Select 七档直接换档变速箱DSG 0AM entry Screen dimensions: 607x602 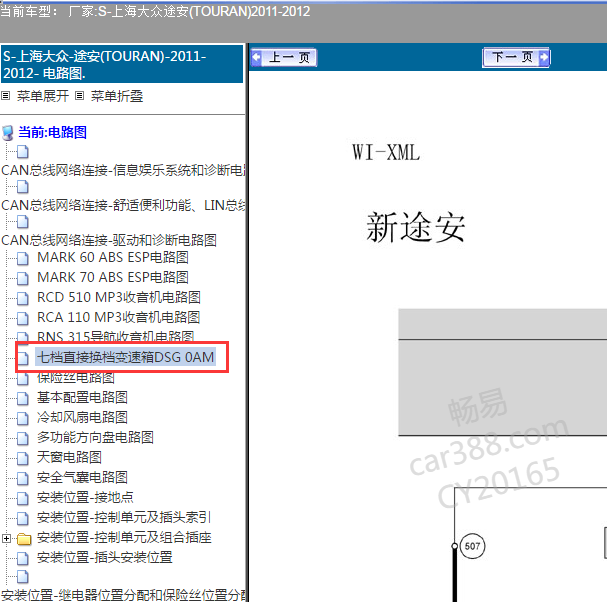pyautogui.click(x=125, y=357)
